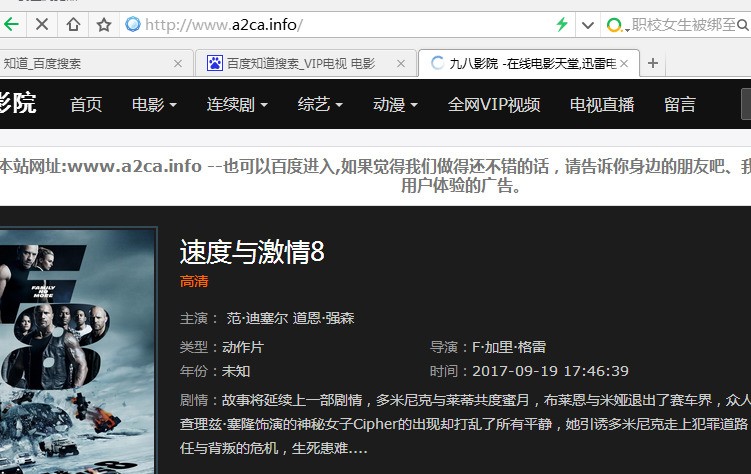
Task: Close the 百度知道搜索_VIP电视 tab
Action: tap(400, 63)
